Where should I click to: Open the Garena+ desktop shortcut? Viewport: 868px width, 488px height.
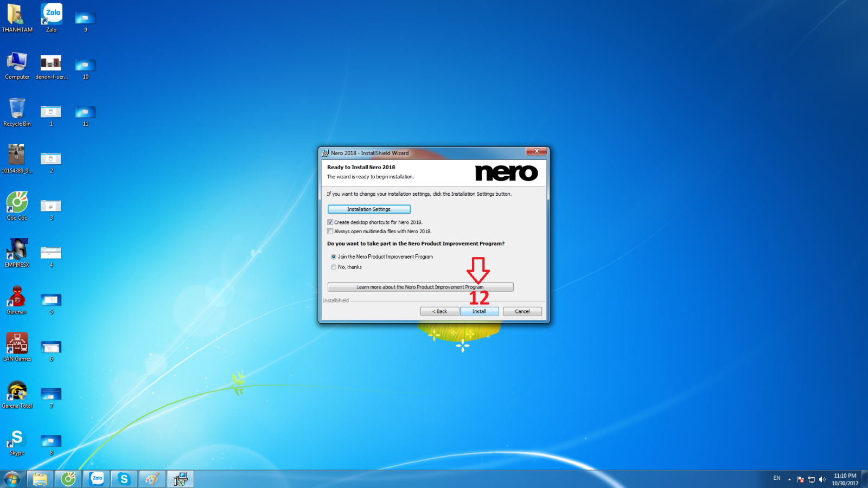(x=17, y=298)
